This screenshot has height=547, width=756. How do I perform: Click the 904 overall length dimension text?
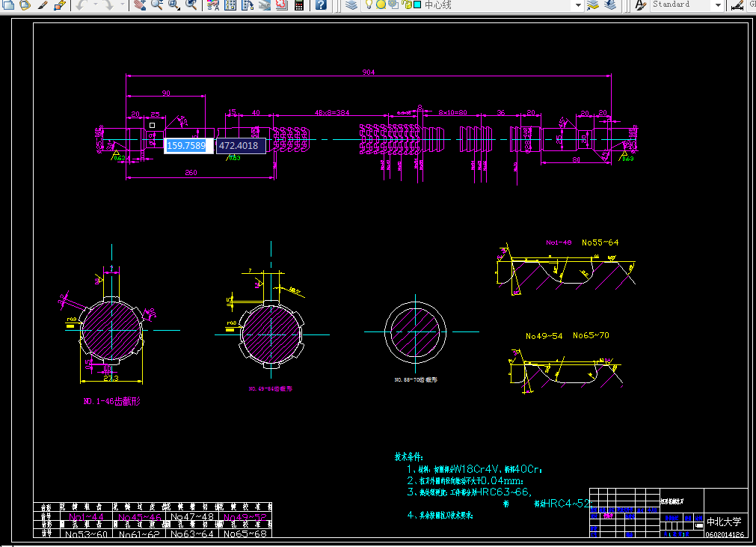pyautogui.click(x=369, y=72)
